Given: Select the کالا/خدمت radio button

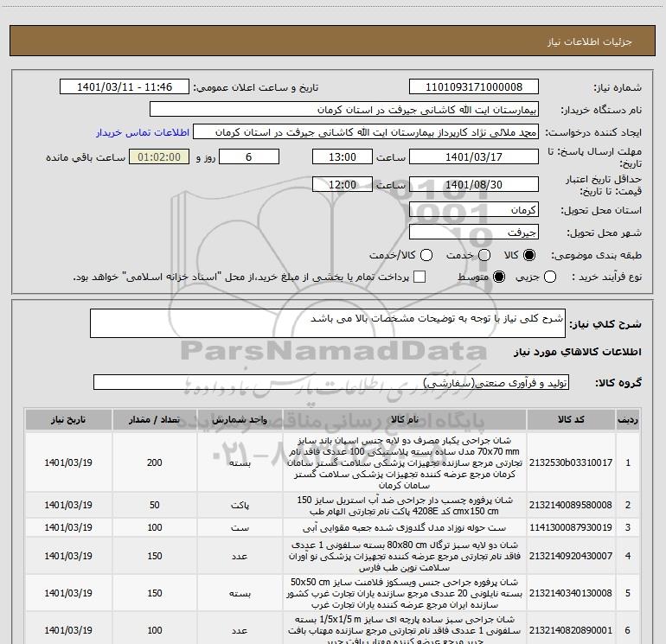Looking at the screenshot, I should (x=426, y=255).
